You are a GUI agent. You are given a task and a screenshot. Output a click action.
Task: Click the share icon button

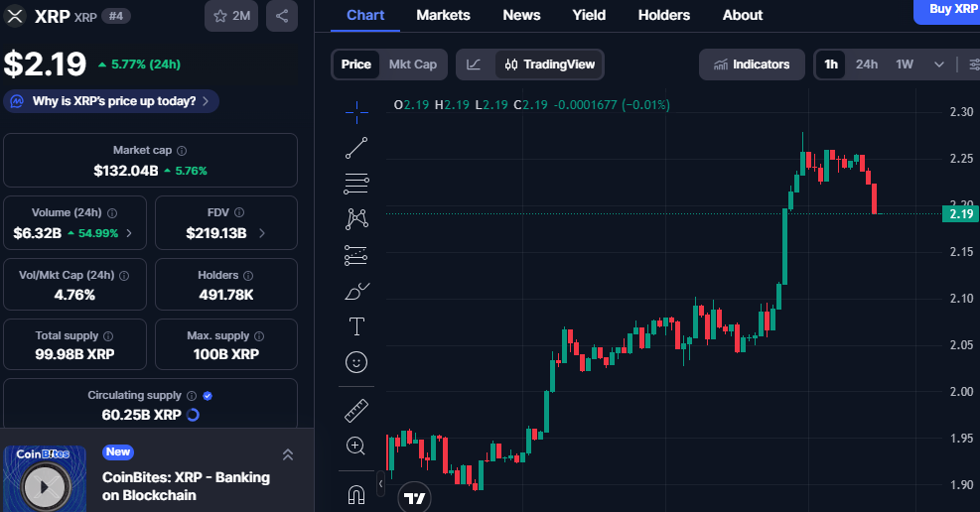[282, 16]
